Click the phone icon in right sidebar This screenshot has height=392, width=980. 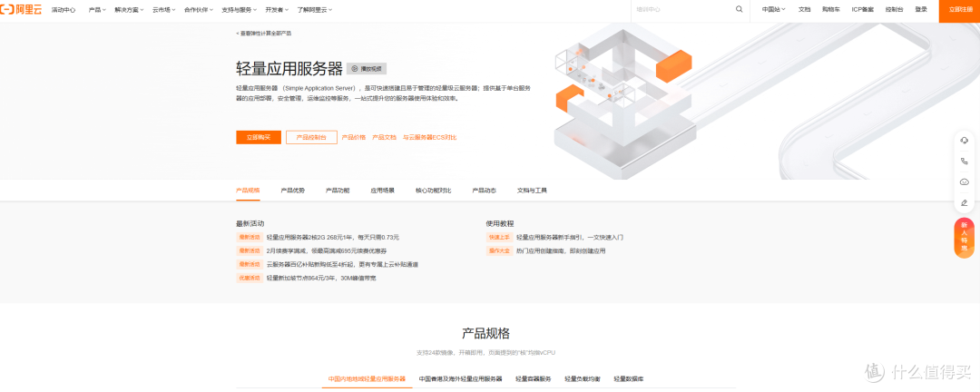coord(964,161)
